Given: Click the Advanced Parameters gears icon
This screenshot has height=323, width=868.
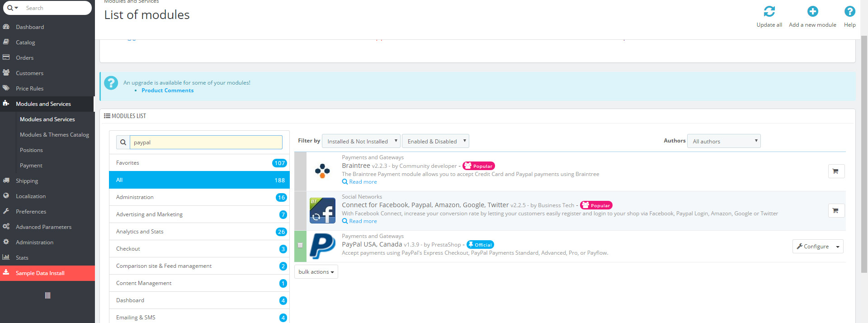Looking at the screenshot, I should click(x=6, y=227).
